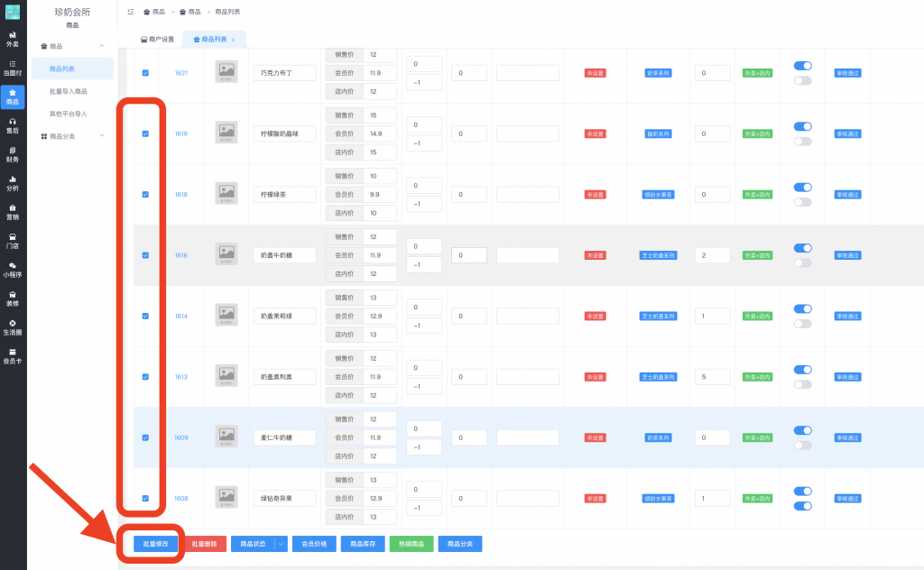Click the menu collapse icon beside breadcrumb
Screen dimensions: 924x570
(x=131, y=12)
